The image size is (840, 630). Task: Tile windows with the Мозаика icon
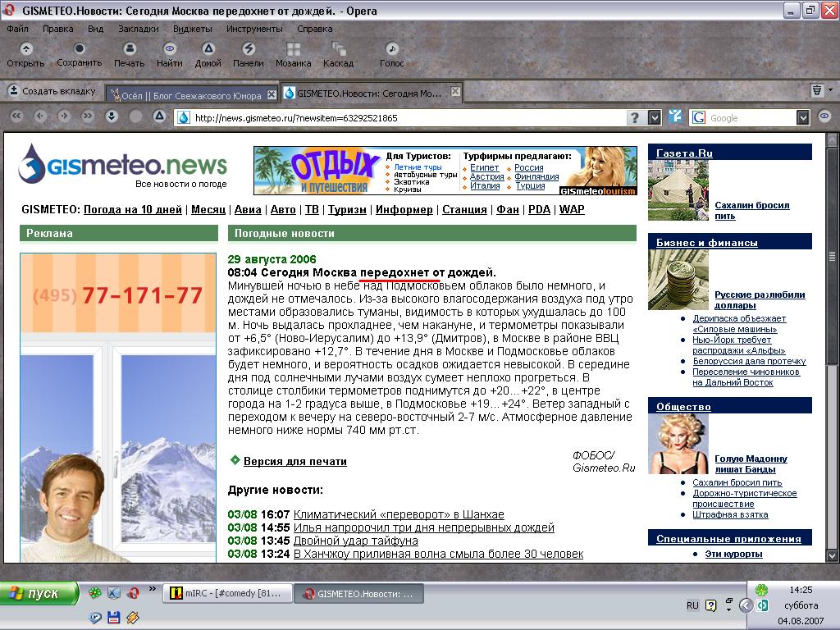pos(293,54)
